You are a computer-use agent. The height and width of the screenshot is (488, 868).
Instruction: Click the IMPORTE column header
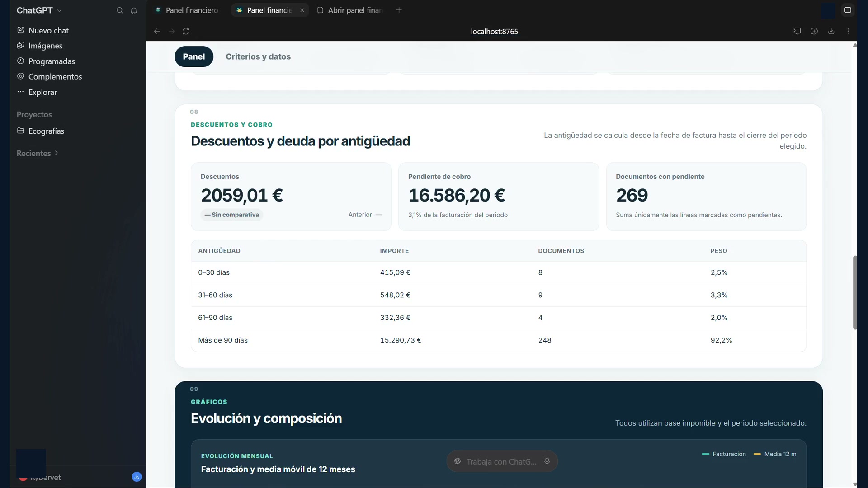pos(394,251)
